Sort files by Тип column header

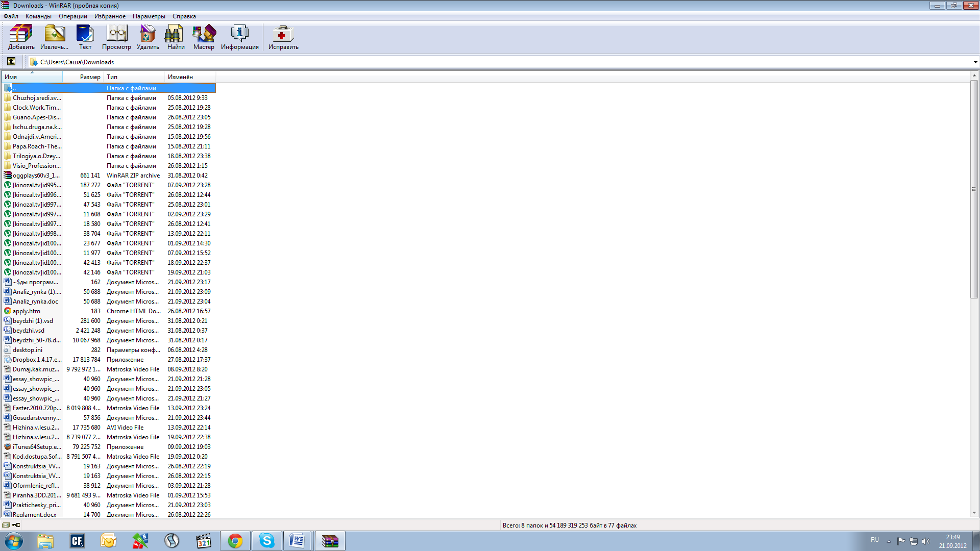pyautogui.click(x=134, y=77)
